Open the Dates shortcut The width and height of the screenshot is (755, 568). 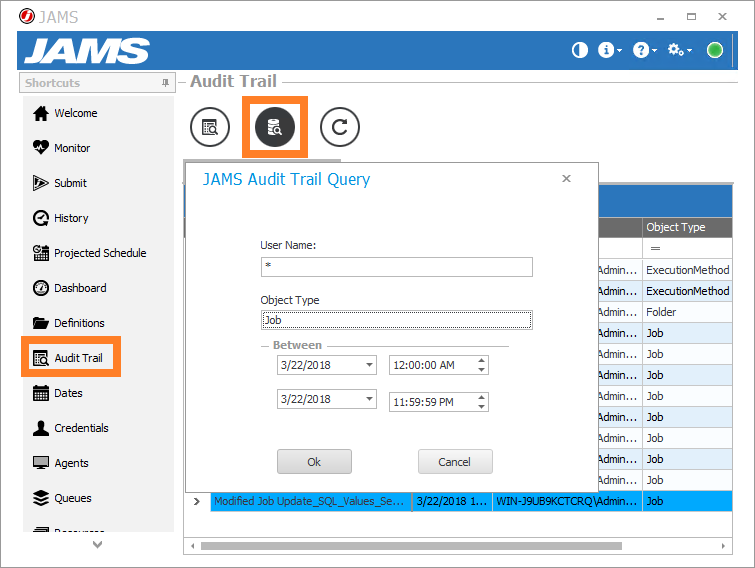58,393
